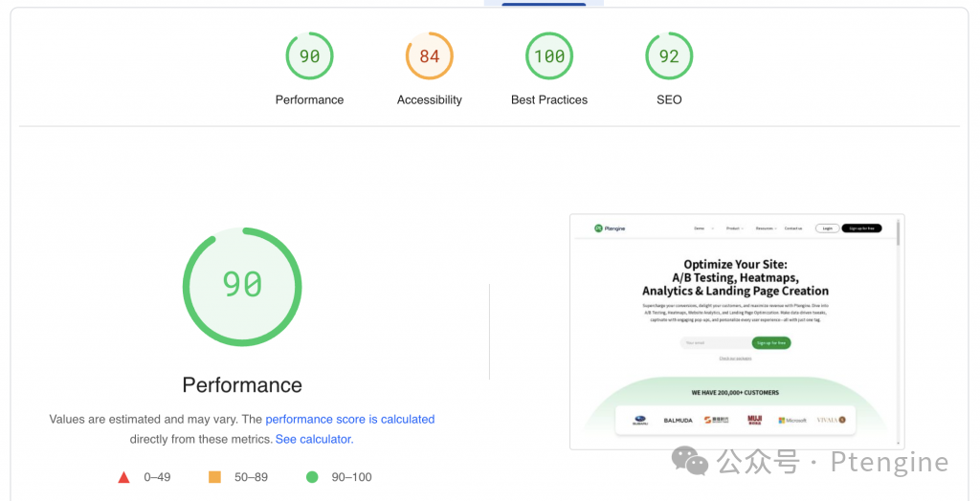The height and width of the screenshot is (501, 980).
Task: Click the orange square 50–89 legend icon
Action: (214, 477)
